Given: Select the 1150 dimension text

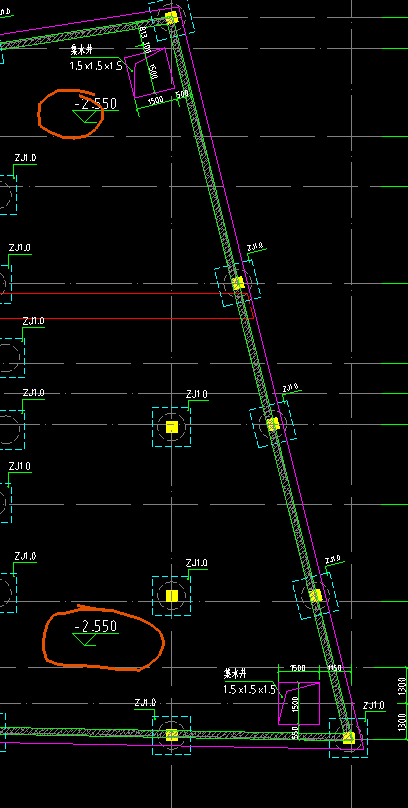Looking at the screenshot, I should 335,668.
